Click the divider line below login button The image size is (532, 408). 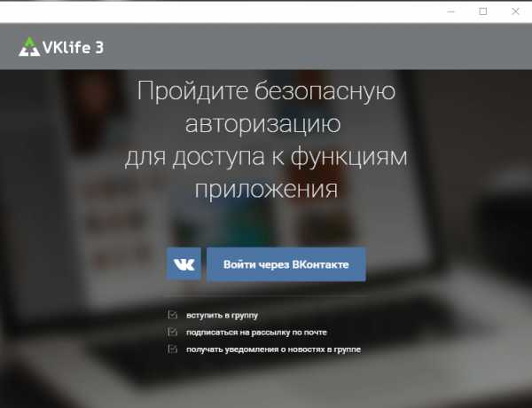pyautogui.click(x=266, y=296)
